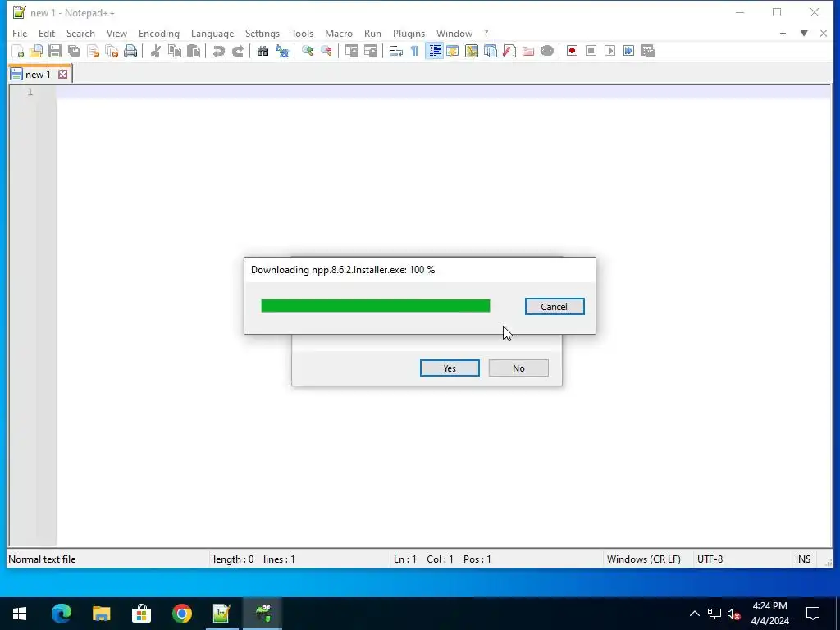
Task: Click the Stop Recording macro icon
Action: (591, 51)
